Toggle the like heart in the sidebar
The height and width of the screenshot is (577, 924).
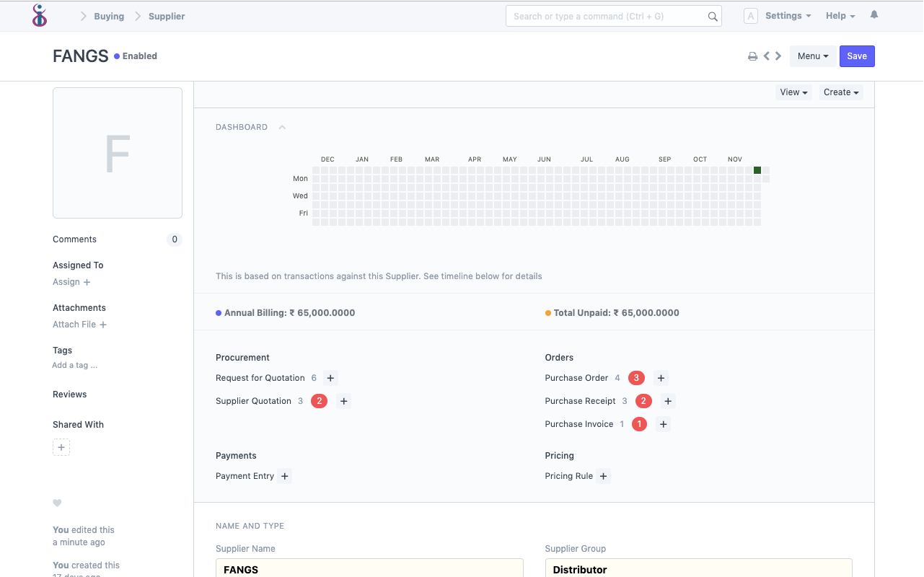pos(57,503)
